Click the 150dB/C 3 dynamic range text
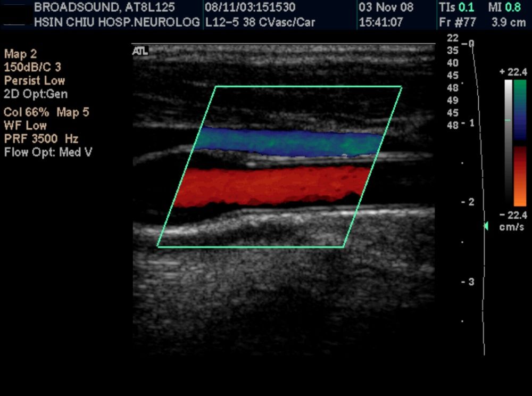 tap(35, 68)
